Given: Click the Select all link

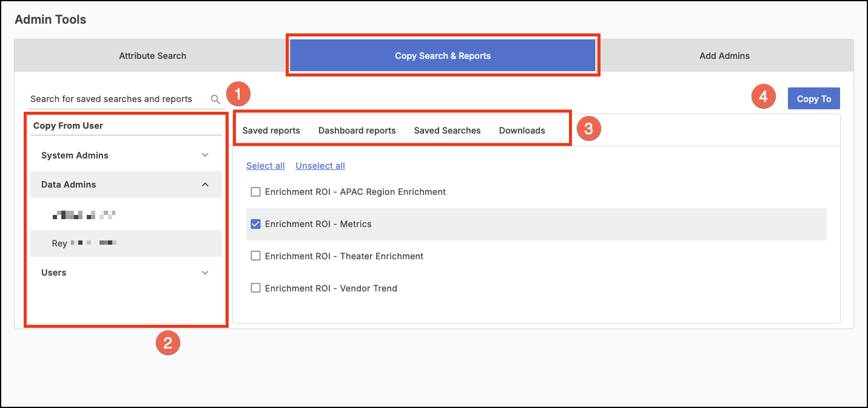Looking at the screenshot, I should tap(266, 166).
